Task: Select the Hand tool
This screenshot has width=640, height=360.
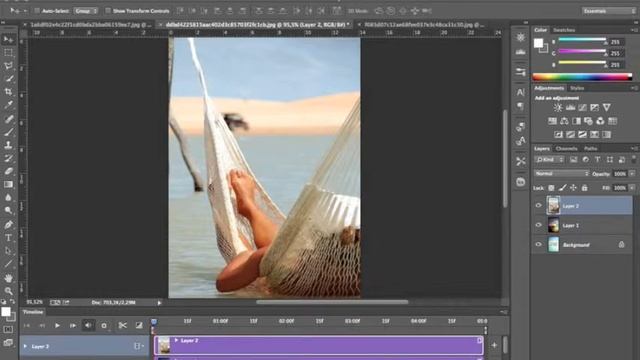Action: coord(8,278)
